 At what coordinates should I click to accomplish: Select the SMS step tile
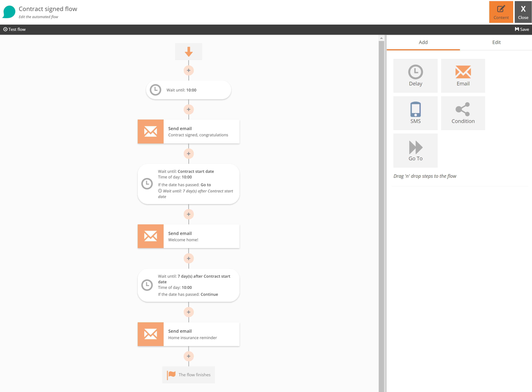click(x=415, y=113)
